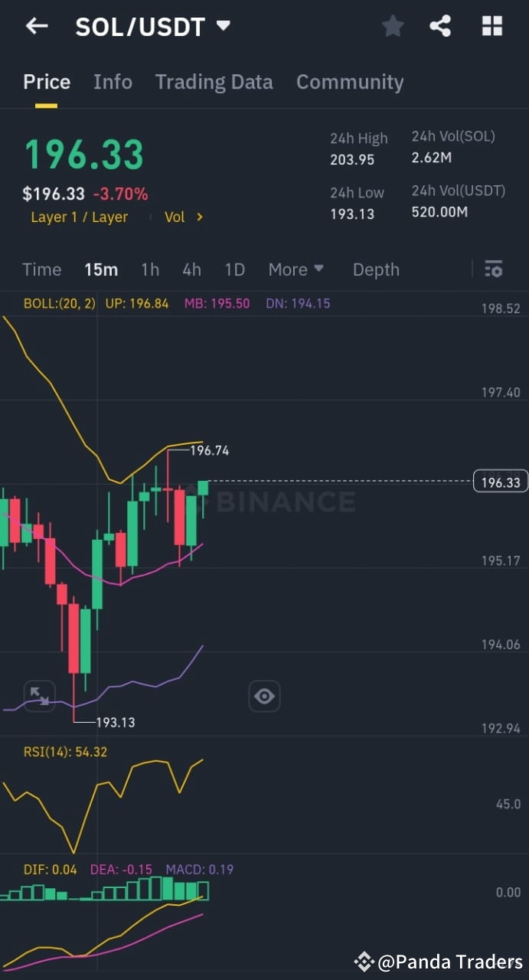The image size is (529, 980).
Task: Star SOL/USDT as a favorite
Action: (x=393, y=25)
